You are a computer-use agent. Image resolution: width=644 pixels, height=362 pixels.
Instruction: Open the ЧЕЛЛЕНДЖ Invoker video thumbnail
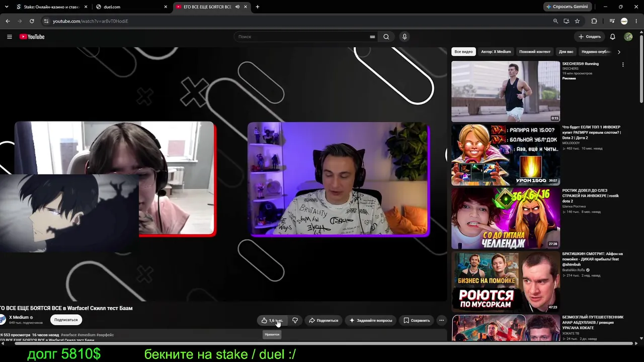tap(506, 218)
